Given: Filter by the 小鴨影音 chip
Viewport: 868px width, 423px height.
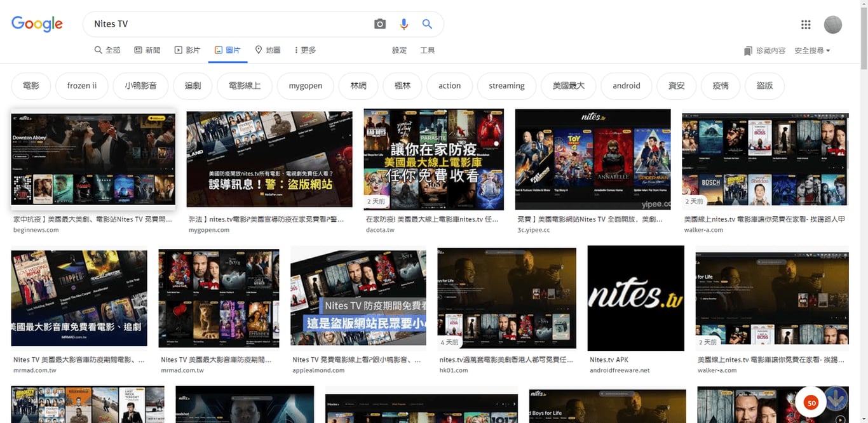Looking at the screenshot, I should 141,86.
